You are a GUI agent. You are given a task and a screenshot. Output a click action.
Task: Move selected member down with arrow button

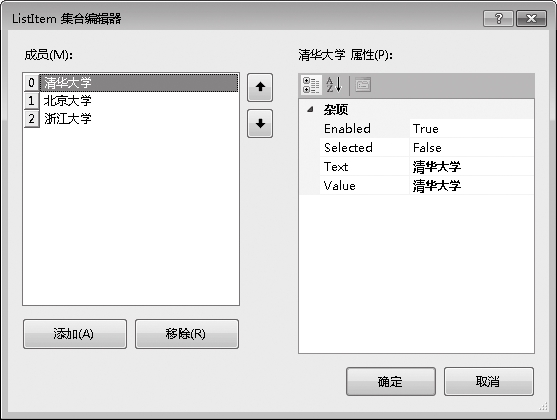[x=260, y=124]
